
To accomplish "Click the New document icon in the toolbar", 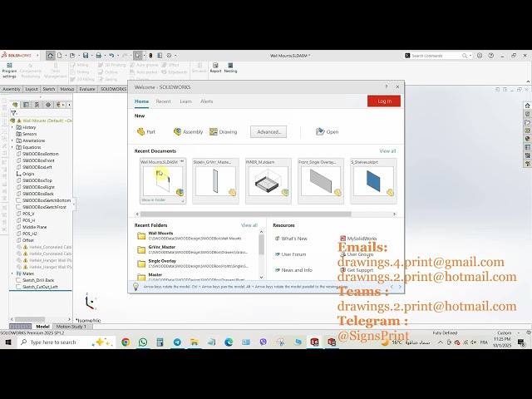I will (x=60, y=56).
